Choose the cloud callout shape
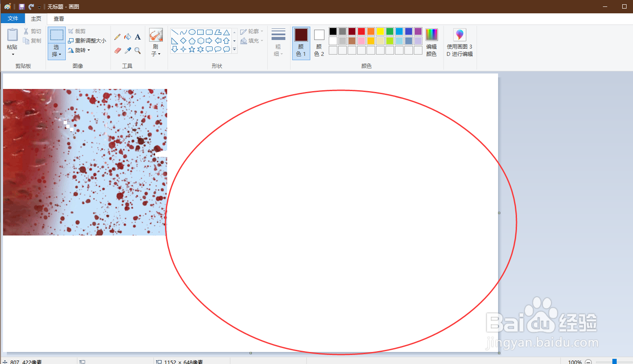Screen dimensions: 633x364 (x=226, y=49)
